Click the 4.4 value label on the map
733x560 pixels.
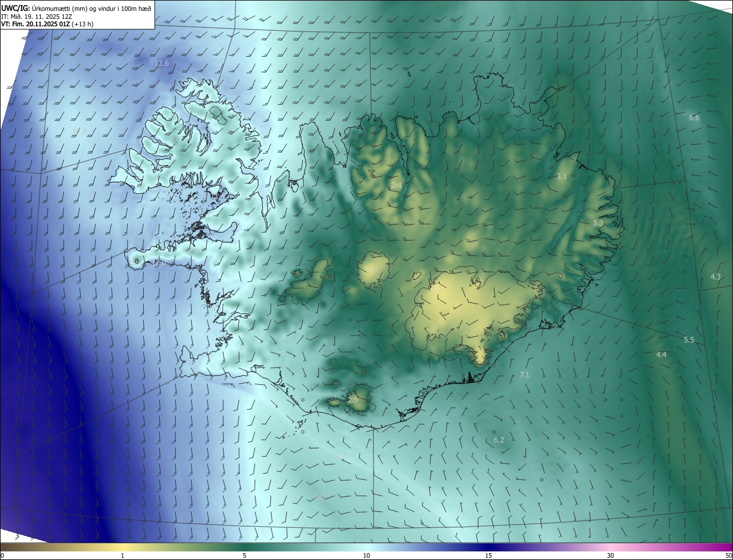point(661,354)
